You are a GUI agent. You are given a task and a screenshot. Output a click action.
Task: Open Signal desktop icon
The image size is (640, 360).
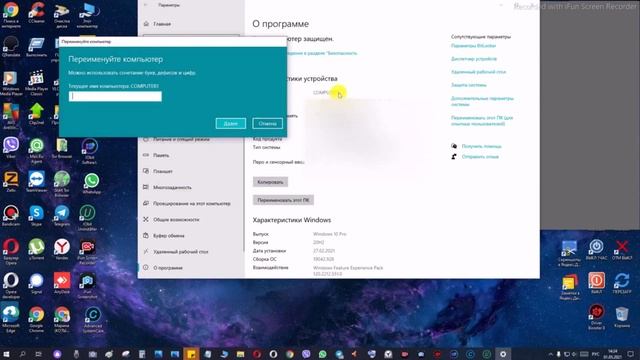point(36,283)
